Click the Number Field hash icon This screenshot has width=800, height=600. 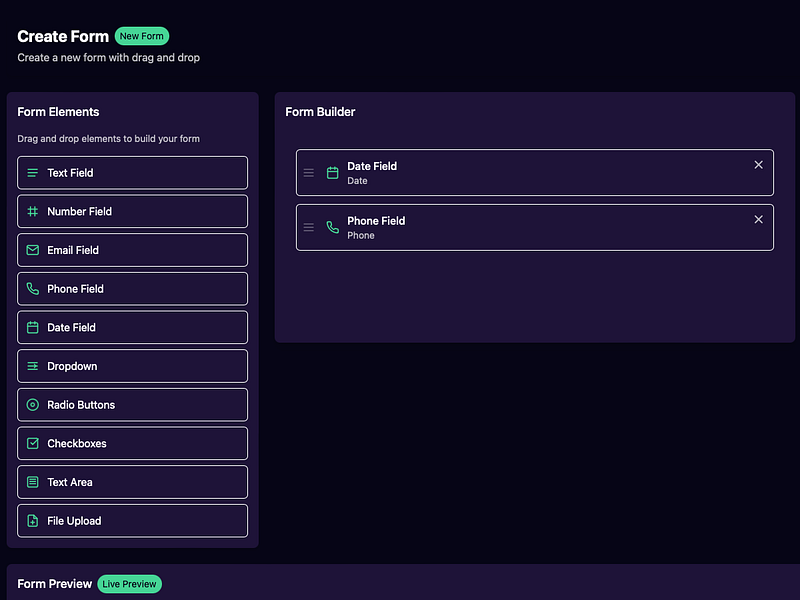tap(33, 211)
